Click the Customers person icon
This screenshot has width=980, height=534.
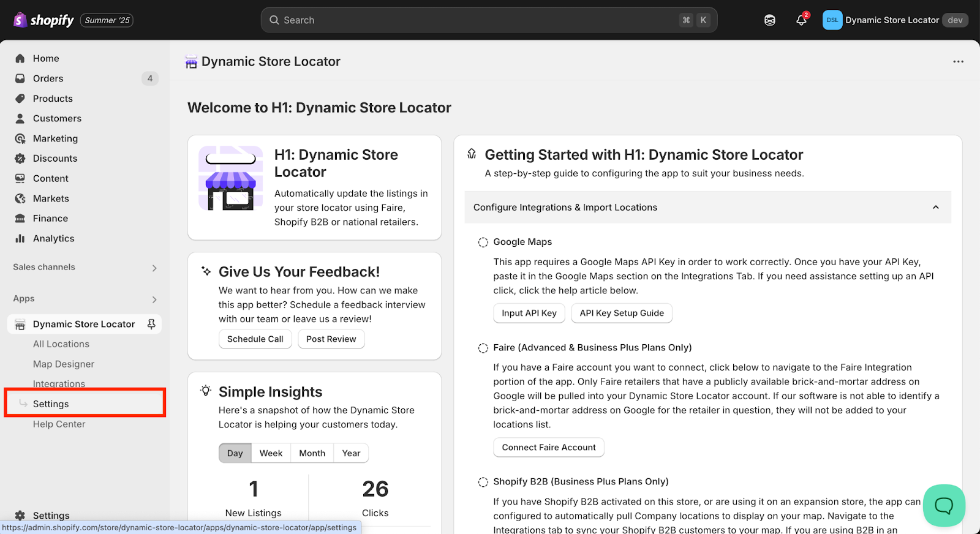(20, 118)
